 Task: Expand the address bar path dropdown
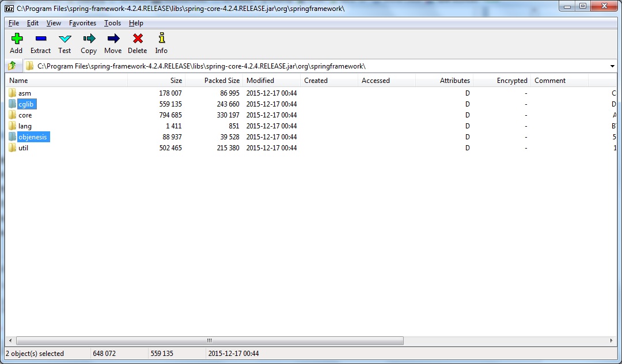612,66
